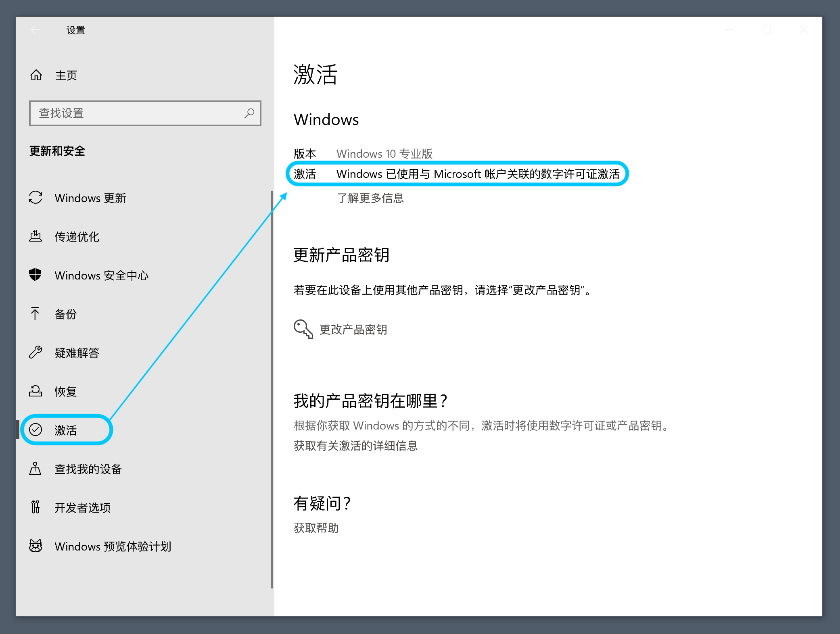Click the 获取帮助 link
The width and height of the screenshot is (840, 634).
pyautogui.click(x=316, y=528)
